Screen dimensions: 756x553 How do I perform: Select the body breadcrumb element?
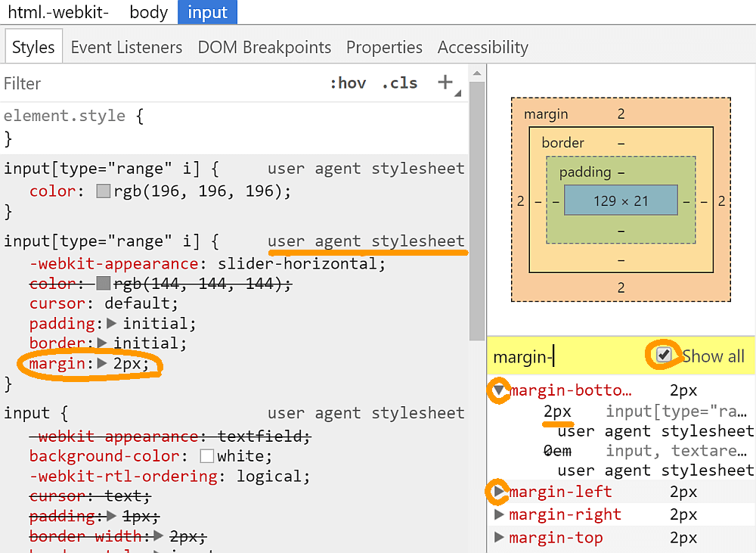[149, 12]
